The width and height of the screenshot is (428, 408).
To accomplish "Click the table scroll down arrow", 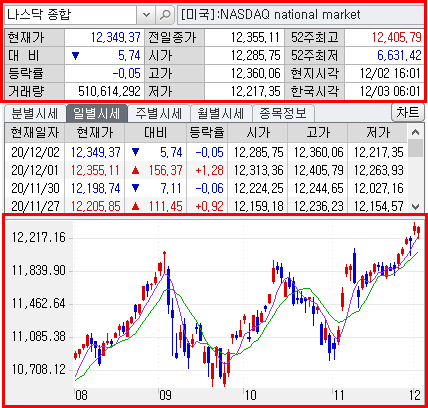I will tap(415, 206).
